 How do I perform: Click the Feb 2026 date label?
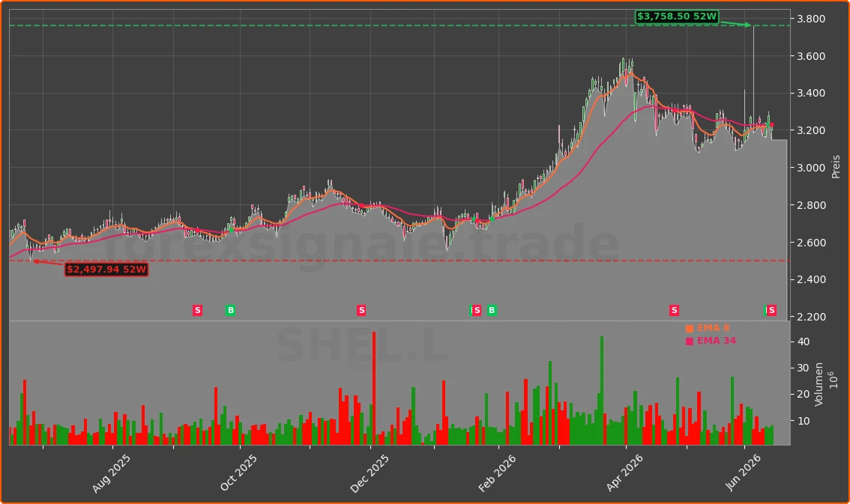(x=496, y=473)
